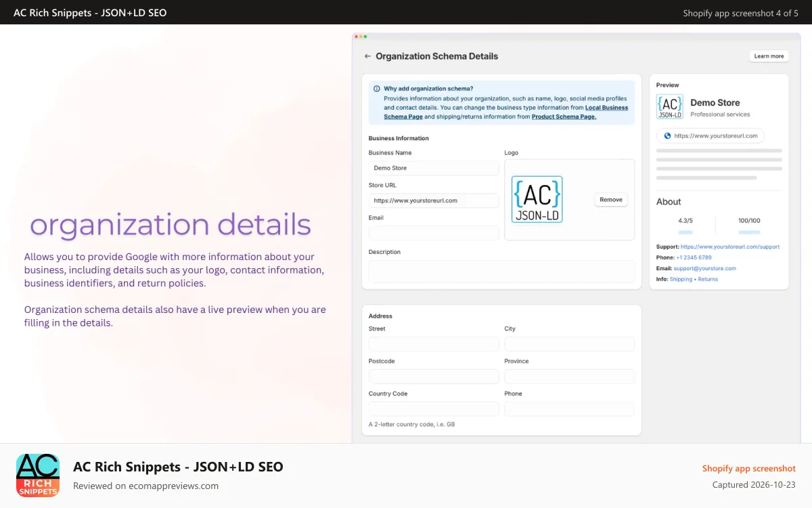
Task: Click the Phone input field in Address
Action: point(569,409)
